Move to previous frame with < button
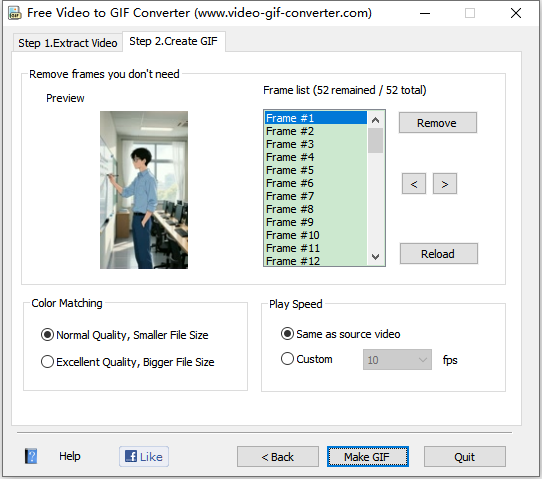The image size is (542, 479). pos(414,184)
